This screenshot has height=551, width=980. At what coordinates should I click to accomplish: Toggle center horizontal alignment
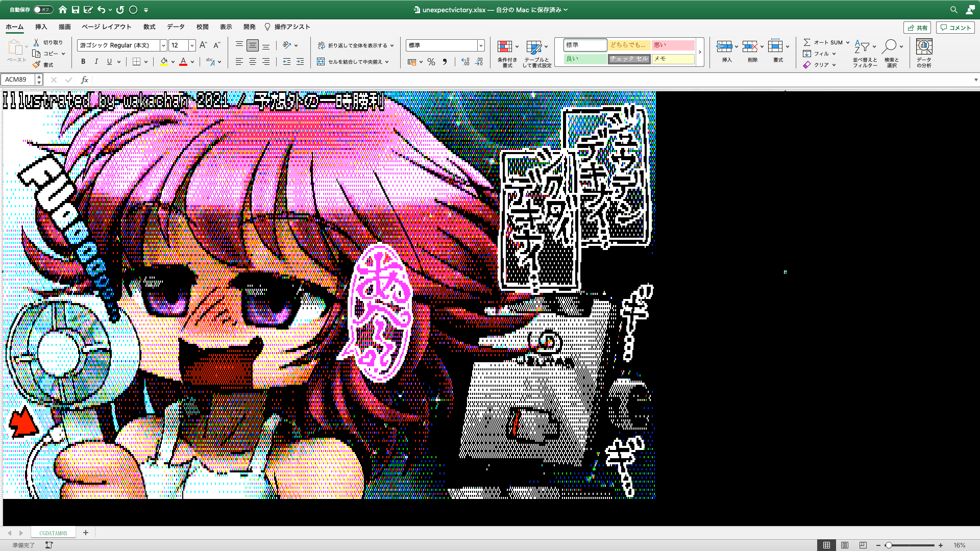(252, 62)
